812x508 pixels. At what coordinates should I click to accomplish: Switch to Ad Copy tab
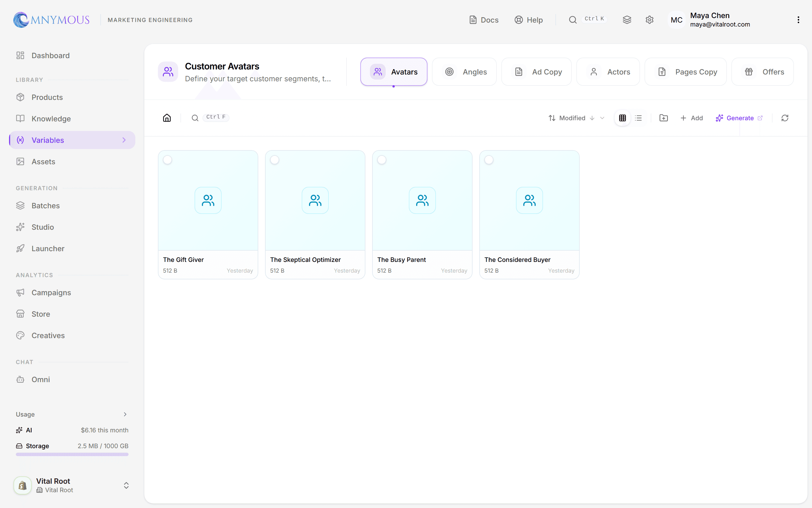point(536,72)
